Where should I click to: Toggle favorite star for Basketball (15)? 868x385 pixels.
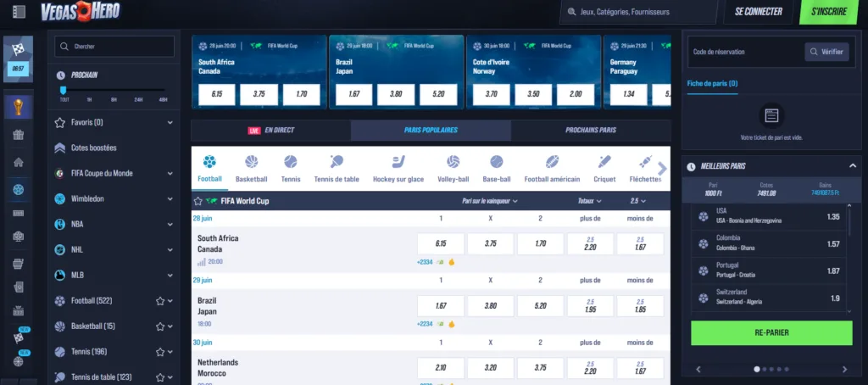click(x=160, y=326)
